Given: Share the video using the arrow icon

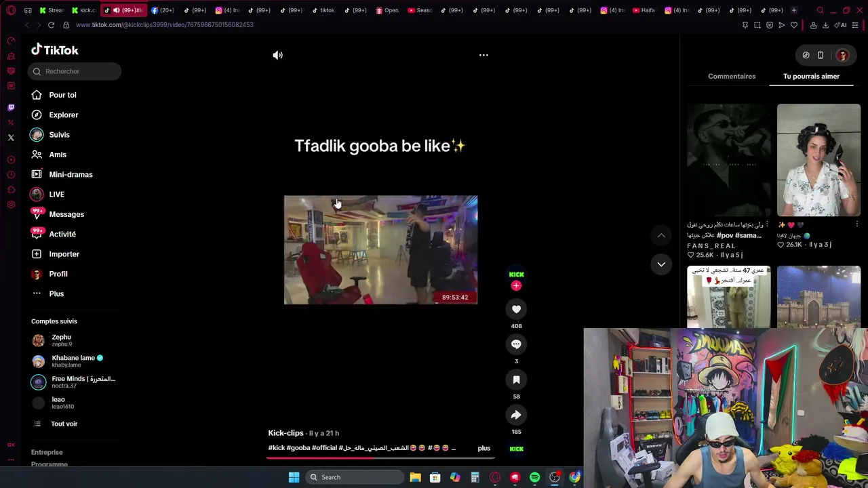Looking at the screenshot, I should click(516, 415).
